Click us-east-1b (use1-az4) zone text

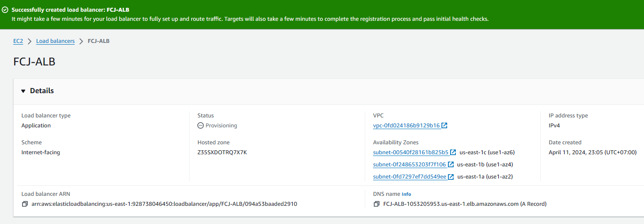(485, 165)
